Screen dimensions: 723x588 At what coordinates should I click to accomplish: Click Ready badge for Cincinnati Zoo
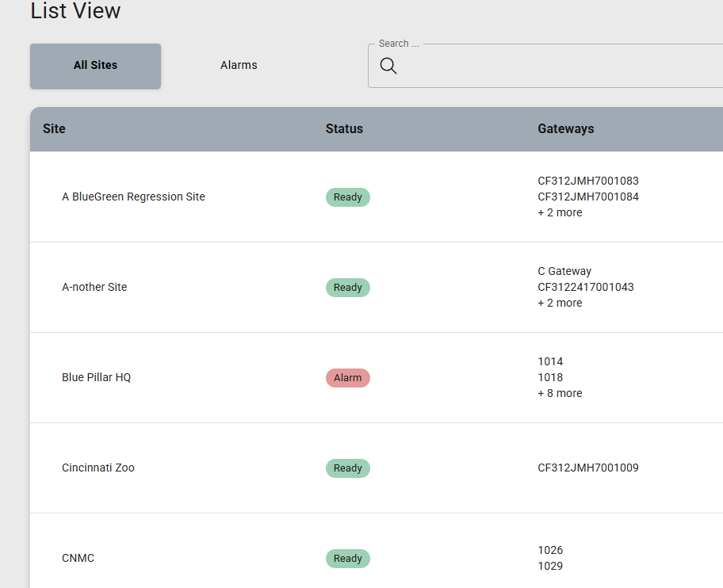(347, 468)
